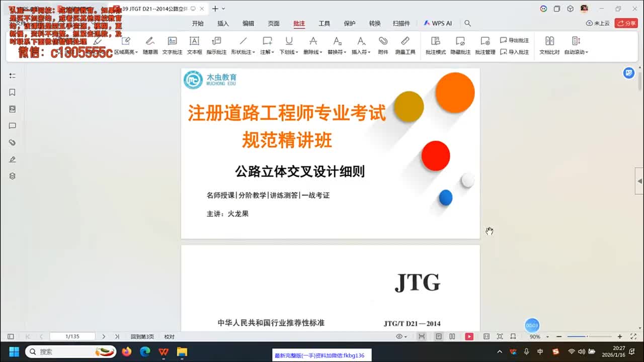Click export annotations (导出批注)
The width and height of the screenshot is (644, 362).
(x=515, y=40)
